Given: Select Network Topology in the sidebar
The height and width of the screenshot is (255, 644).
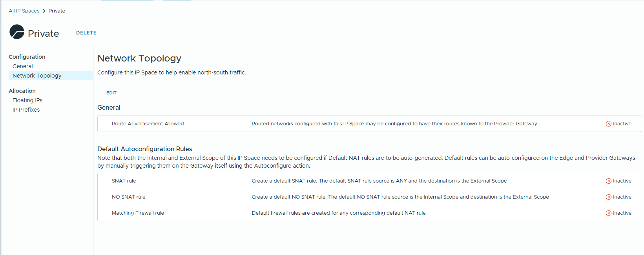Looking at the screenshot, I should click(x=37, y=76).
